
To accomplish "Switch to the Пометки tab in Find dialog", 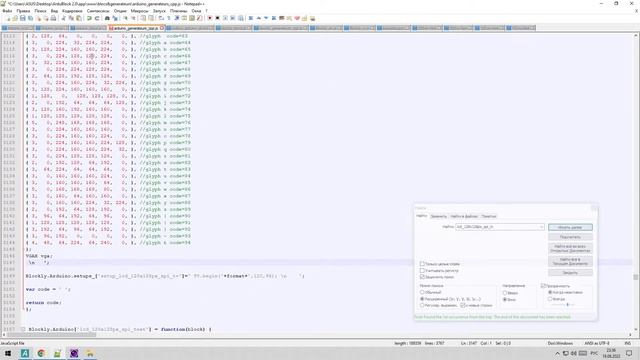I will click(489, 216).
